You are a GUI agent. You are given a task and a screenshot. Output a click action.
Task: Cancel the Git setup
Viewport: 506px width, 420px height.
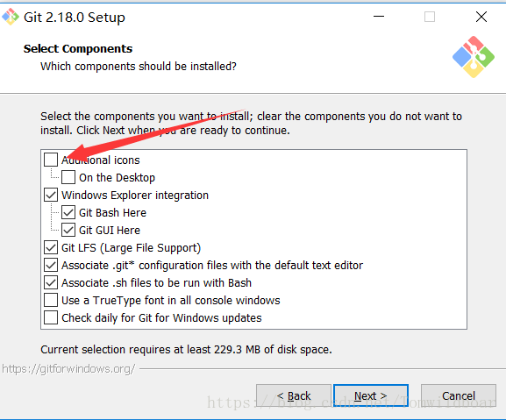[459, 395]
